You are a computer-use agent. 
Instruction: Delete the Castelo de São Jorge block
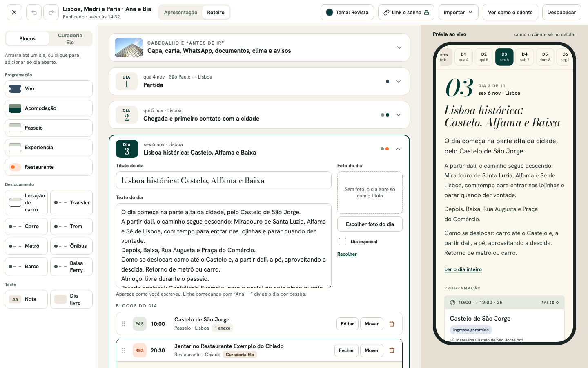[392, 324]
